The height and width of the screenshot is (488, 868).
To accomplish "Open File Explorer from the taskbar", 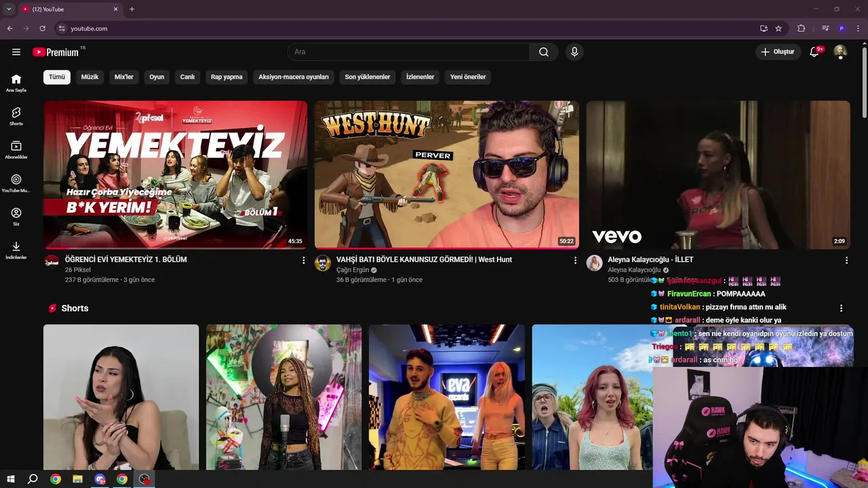I will (78, 479).
